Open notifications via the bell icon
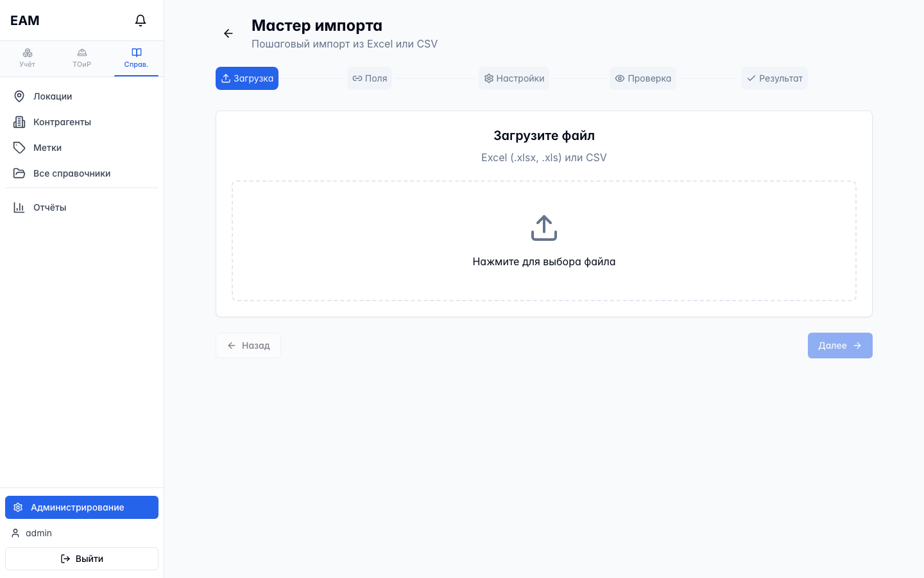924x578 pixels. click(x=141, y=21)
